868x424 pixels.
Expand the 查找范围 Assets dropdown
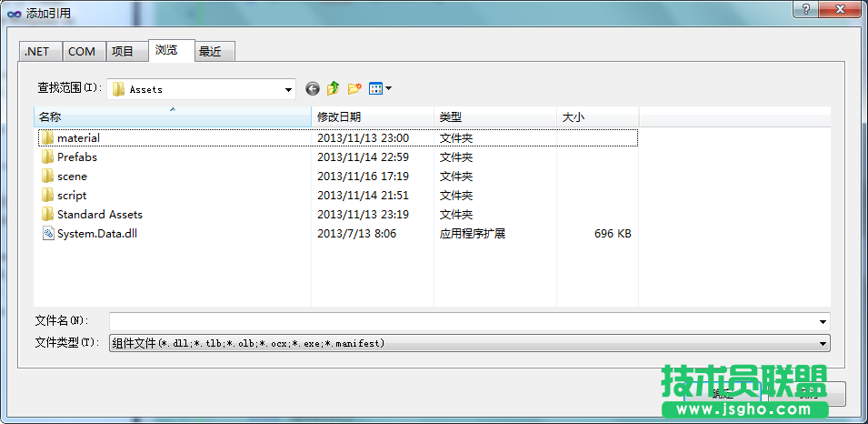[x=288, y=90]
